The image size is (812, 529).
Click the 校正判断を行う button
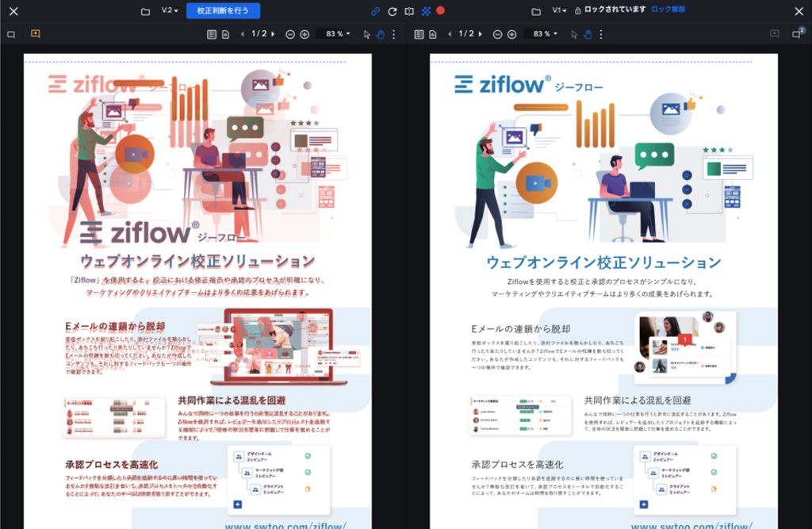[223, 11]
